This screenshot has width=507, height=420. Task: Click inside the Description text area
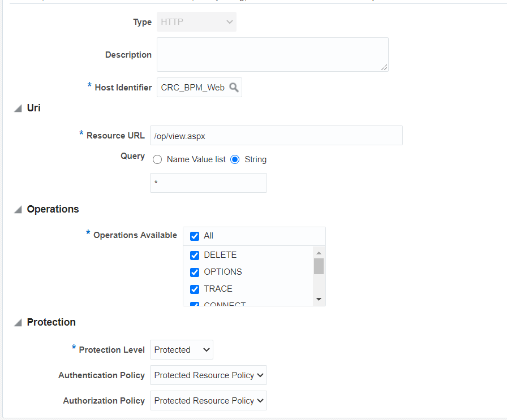[273, 55]
